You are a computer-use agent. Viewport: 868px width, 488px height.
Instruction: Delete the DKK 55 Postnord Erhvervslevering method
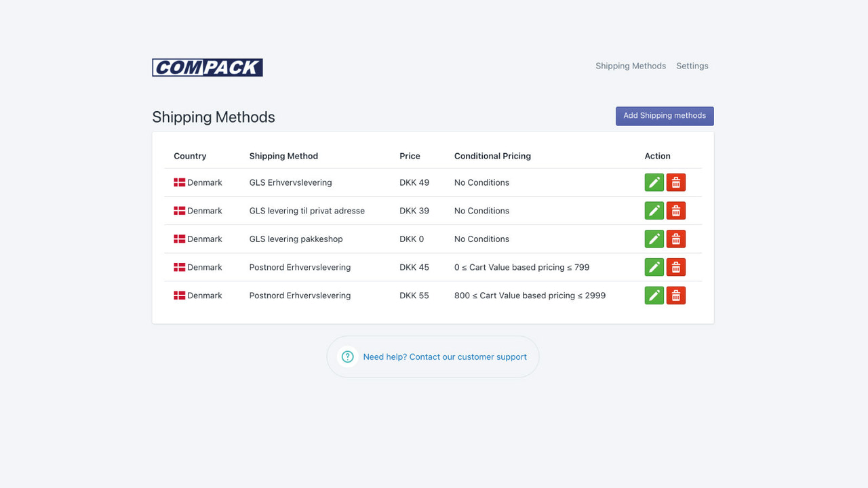click(x=675, y=295)
